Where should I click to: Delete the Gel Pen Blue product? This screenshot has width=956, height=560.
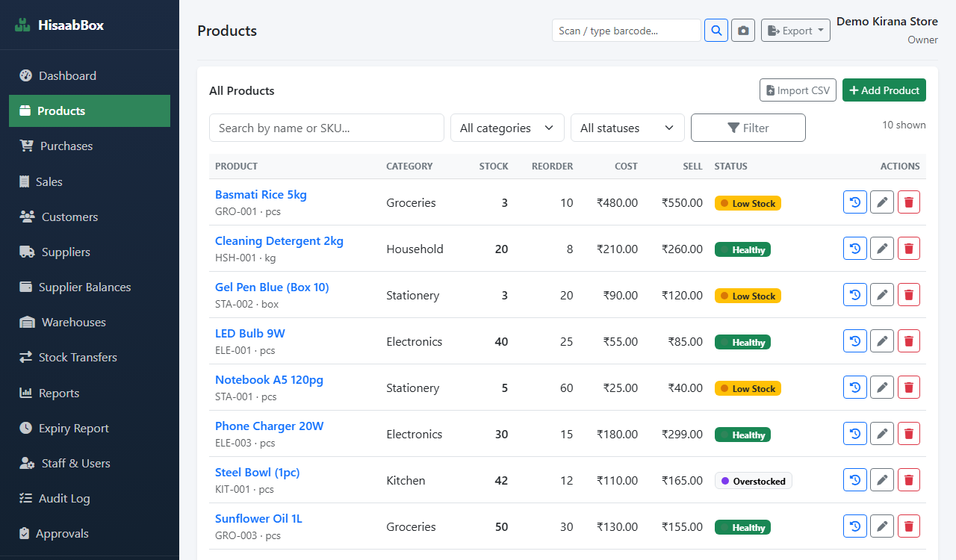click(x=909, y=295)
